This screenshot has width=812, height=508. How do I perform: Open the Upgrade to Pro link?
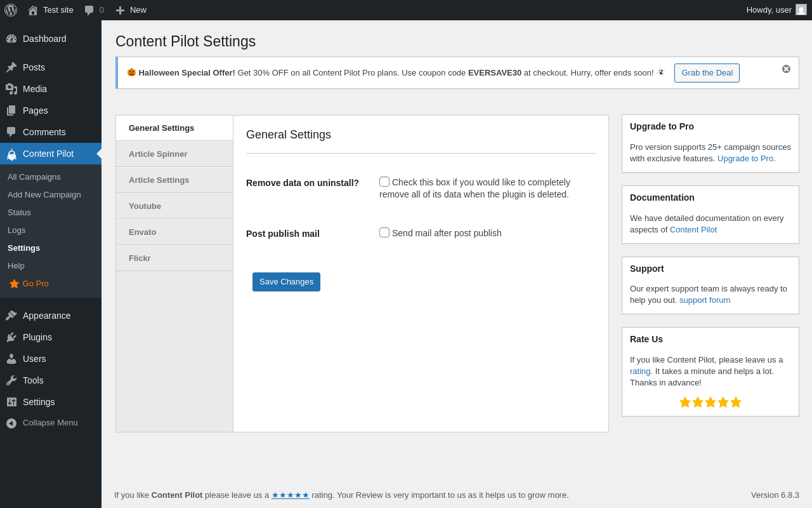[x=746, y=159]
